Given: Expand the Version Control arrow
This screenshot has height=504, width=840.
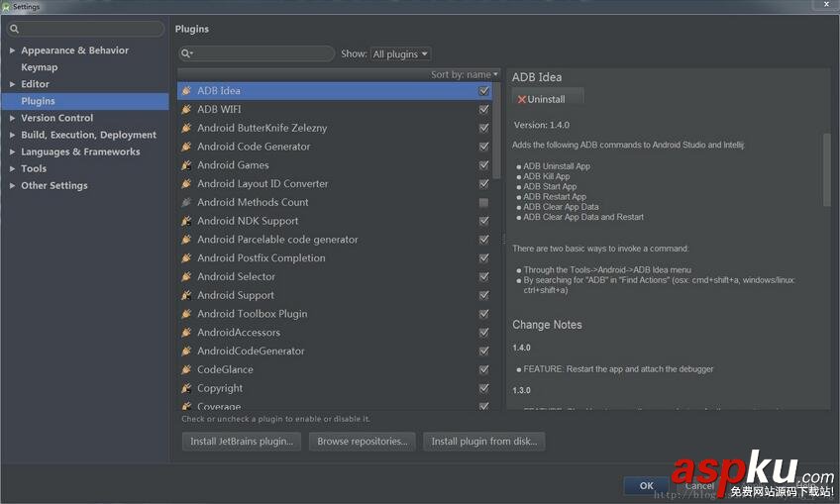Looking at the screenshot, I should click(12, 118).
